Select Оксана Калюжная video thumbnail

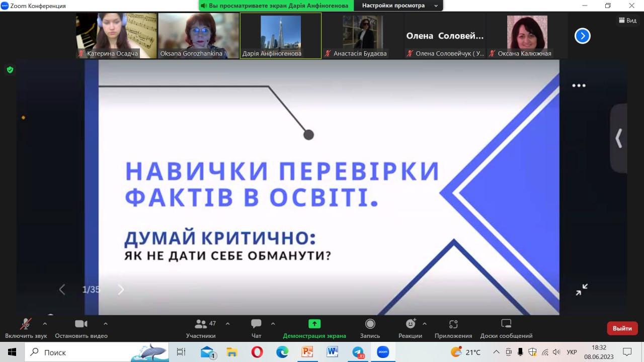coord(527,36)
